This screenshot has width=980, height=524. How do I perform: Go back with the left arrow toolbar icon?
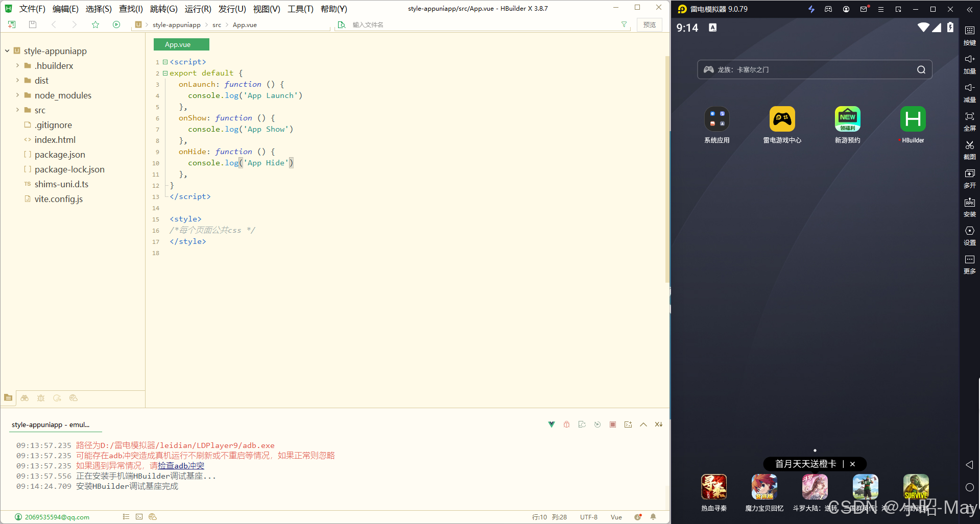tap(54, 24)
